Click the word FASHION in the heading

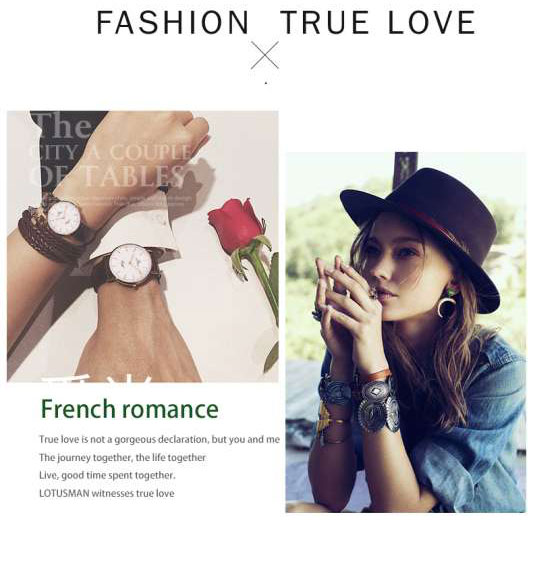(x=173, y=23)
